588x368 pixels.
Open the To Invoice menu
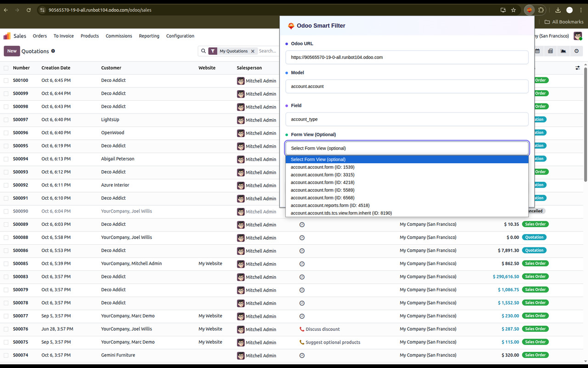click(63, 36)
